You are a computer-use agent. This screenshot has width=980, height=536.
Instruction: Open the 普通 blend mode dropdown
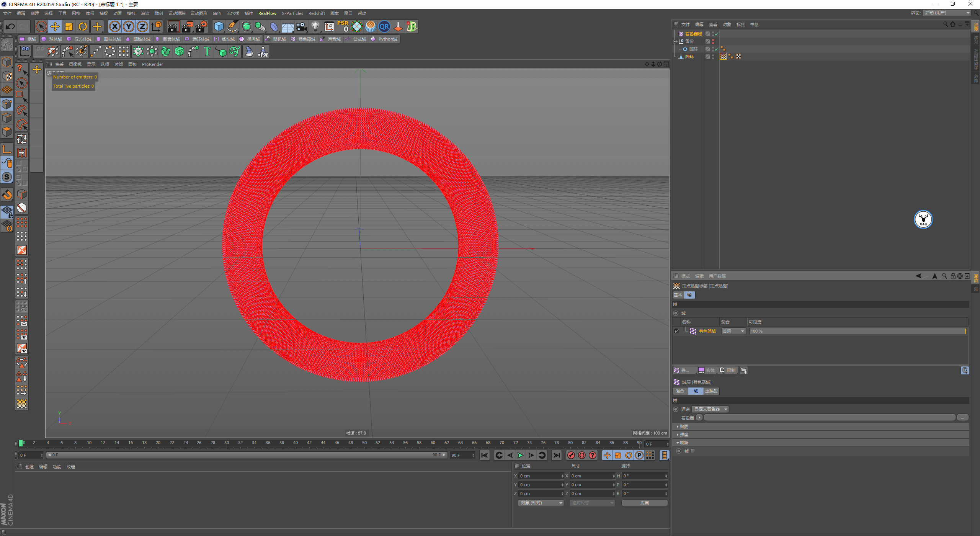pyautogui.click(x=733, y=331)
